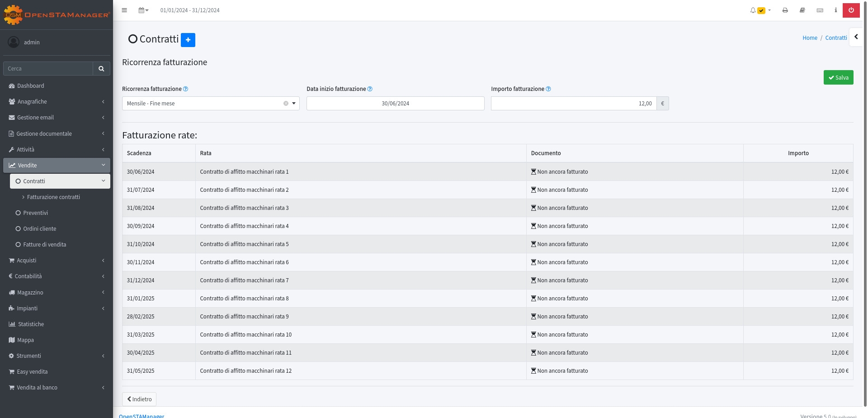Click help icon next to Importo fatturazione
This screenshot has height=418, width=868.
(548, 89)
